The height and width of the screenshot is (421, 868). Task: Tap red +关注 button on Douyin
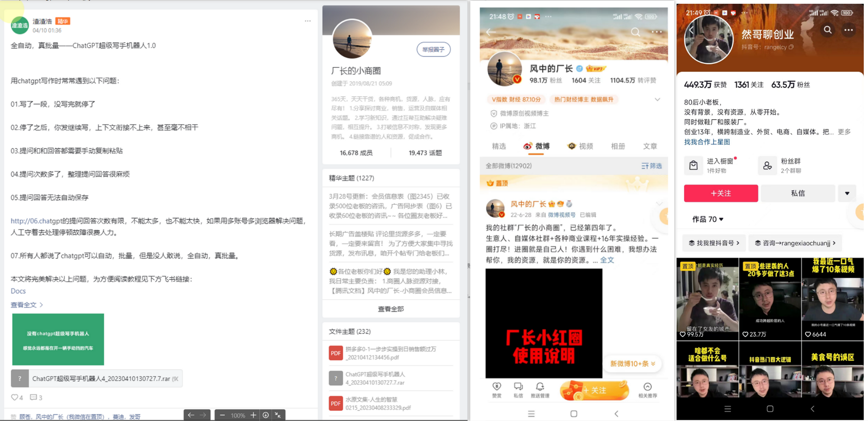(x=721, y=193)
